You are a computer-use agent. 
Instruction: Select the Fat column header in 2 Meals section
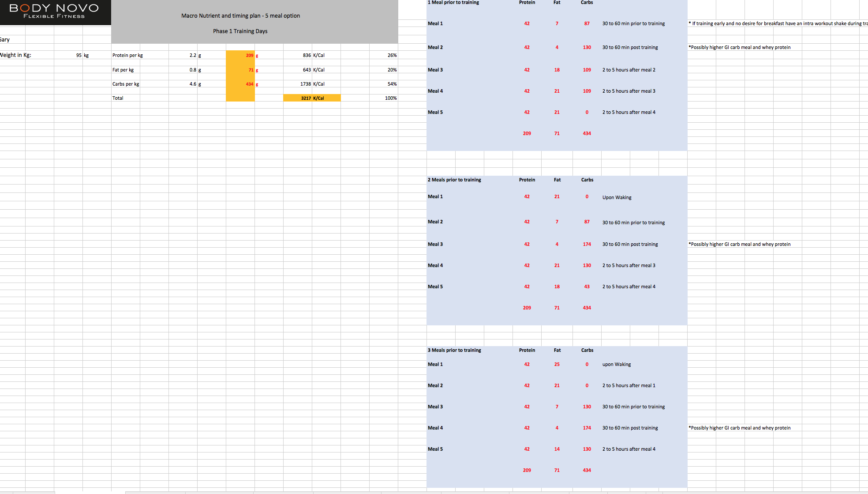tap(557, 180)
